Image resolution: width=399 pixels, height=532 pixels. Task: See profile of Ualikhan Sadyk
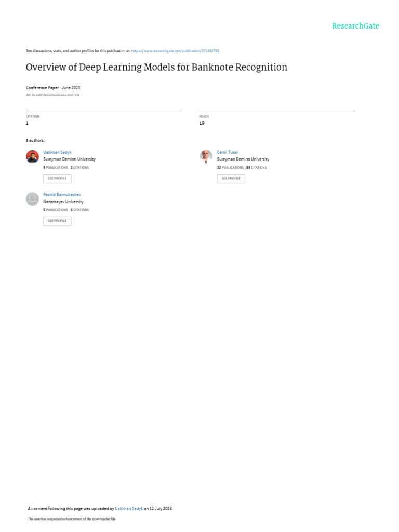(57, 179)
